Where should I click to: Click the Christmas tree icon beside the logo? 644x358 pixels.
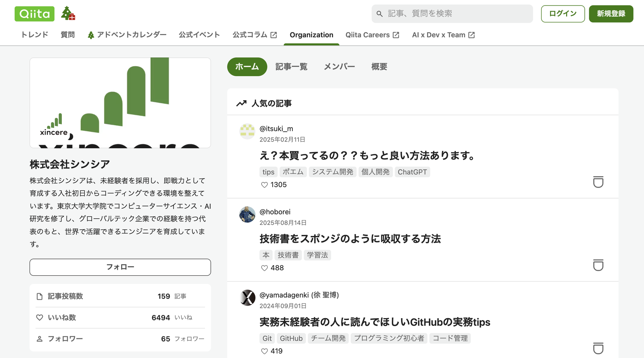[x=68, y=14]
